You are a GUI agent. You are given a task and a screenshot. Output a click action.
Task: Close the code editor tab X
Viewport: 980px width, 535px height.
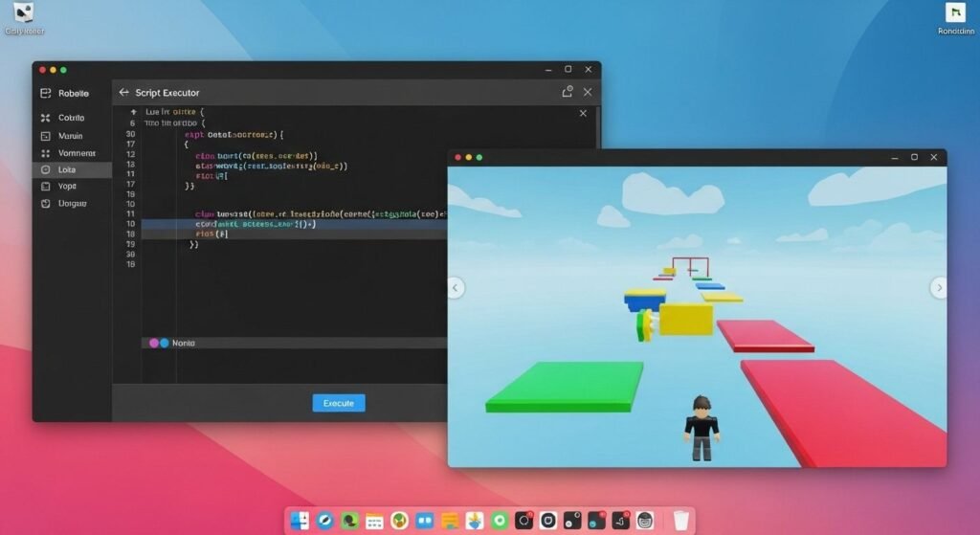point(583,113)
